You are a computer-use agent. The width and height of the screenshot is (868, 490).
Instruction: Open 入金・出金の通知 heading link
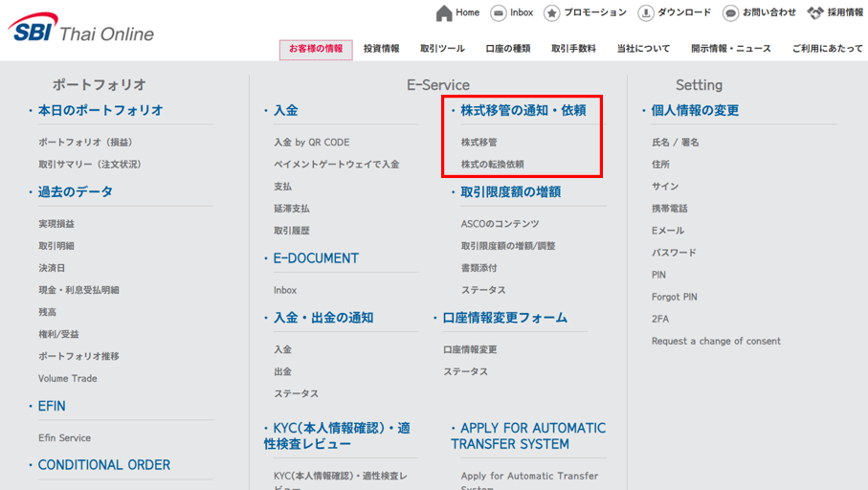(x=323, y=318)
